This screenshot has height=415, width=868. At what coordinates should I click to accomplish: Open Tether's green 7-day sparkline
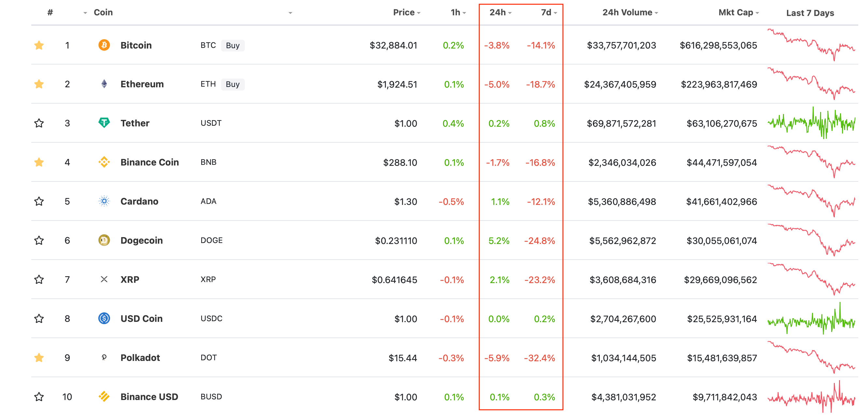point(811,123)
